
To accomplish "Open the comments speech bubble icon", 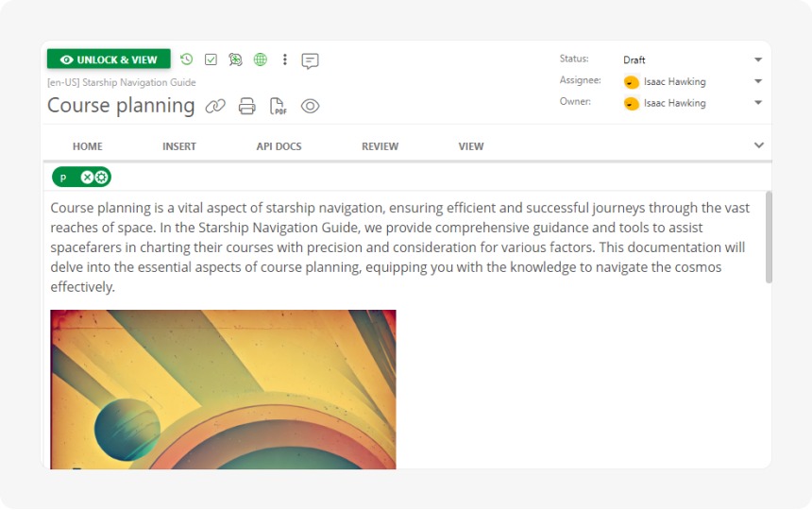I will 310,60.
